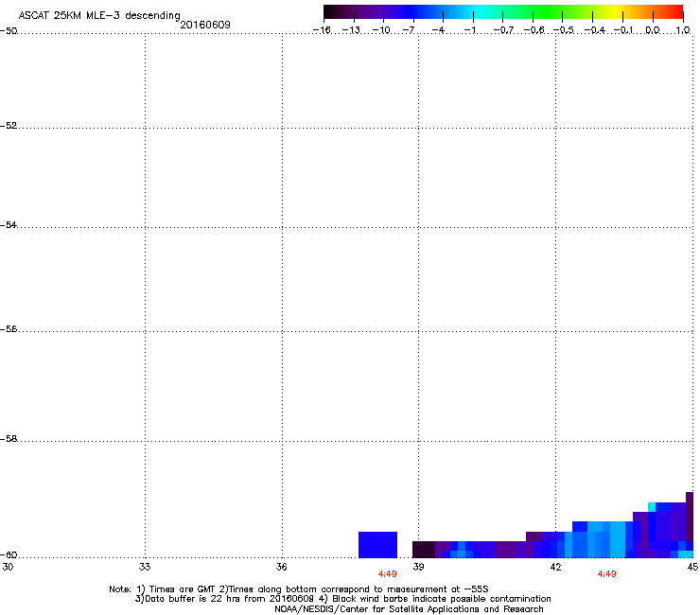This screenshot has width=700, height=615.
Task: Click the 33 longitude axis label
Action: point(145,567)
